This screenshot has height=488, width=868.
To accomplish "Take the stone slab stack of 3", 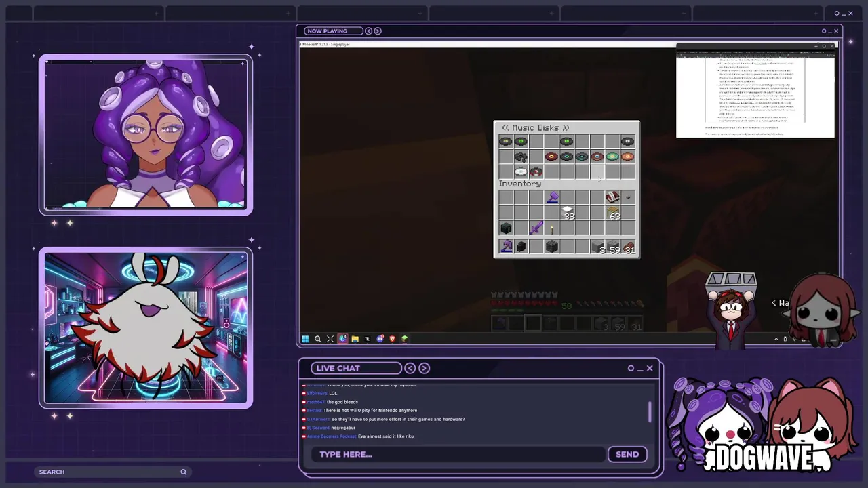I will coord(597,247).
